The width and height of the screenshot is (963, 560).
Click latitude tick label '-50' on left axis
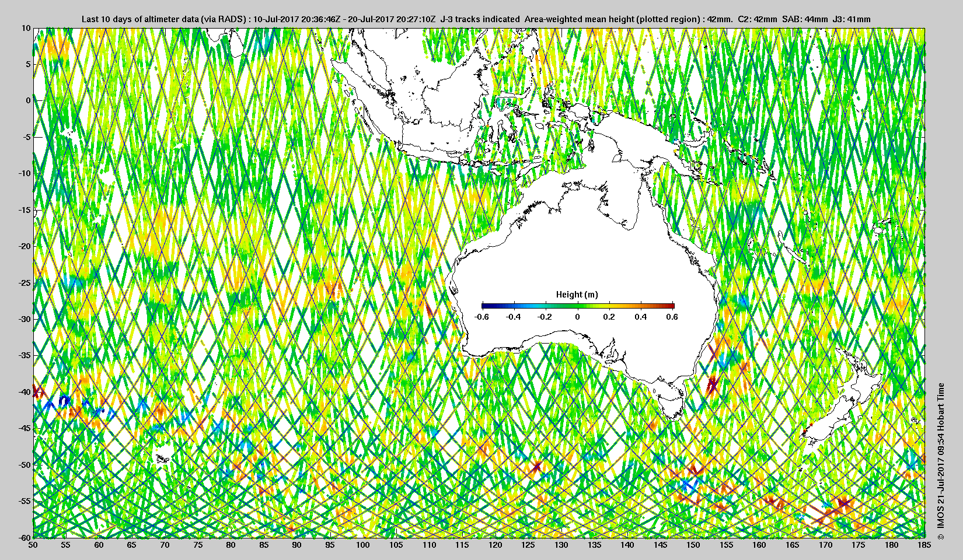pos(24,465)
